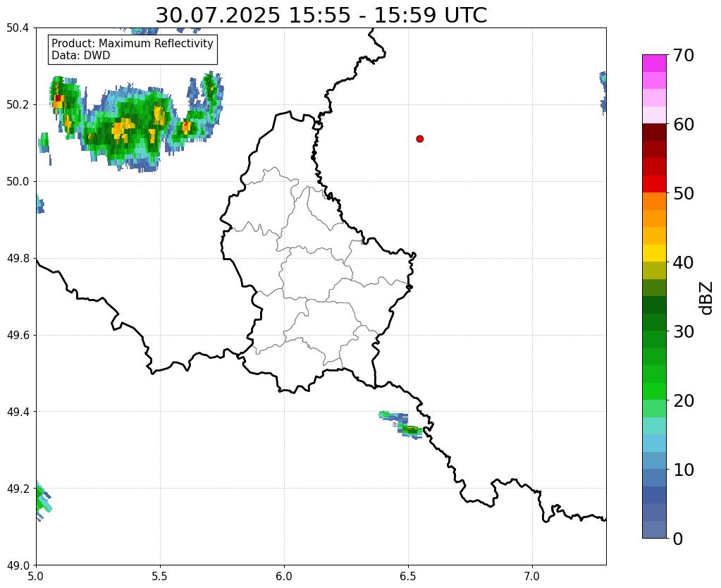Click the latitude axis label 49.8
This screenshot has height=588, width=721.
(18, 259)
